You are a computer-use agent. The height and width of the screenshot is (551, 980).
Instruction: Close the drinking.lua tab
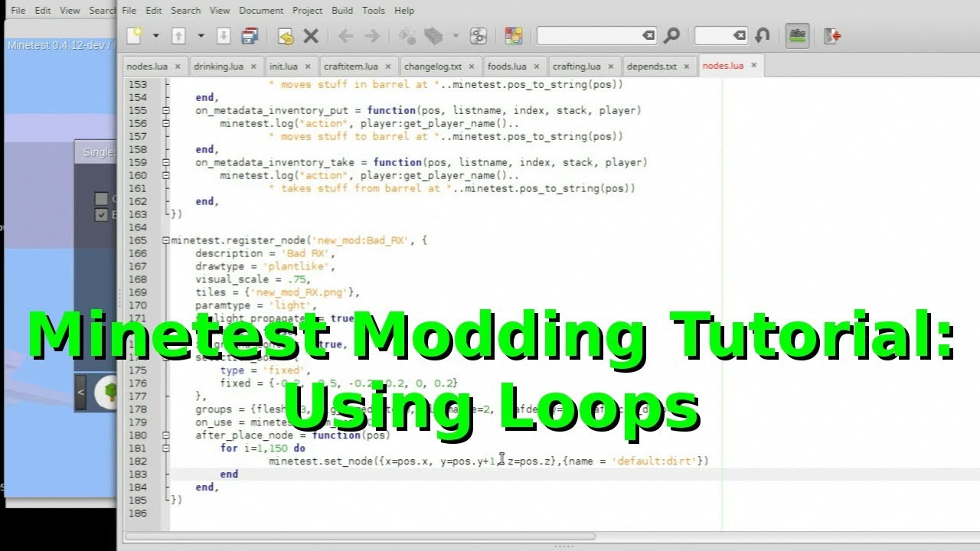pos(253,66)
